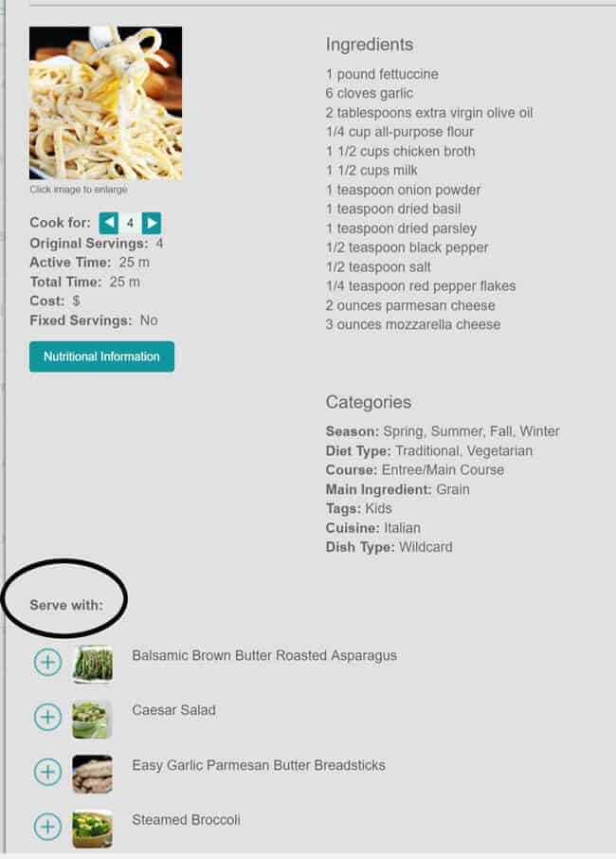Increase Cook for servings with right arrow

pos(152,224)
